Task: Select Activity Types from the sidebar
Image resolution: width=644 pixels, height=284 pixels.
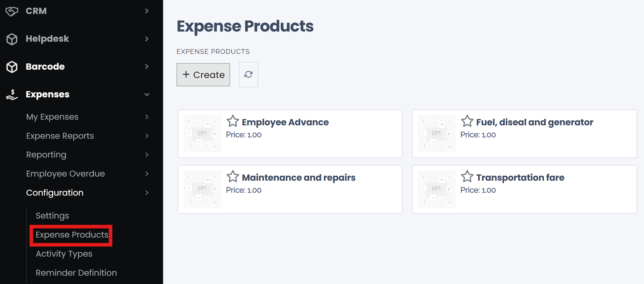Action: point(64,254)
